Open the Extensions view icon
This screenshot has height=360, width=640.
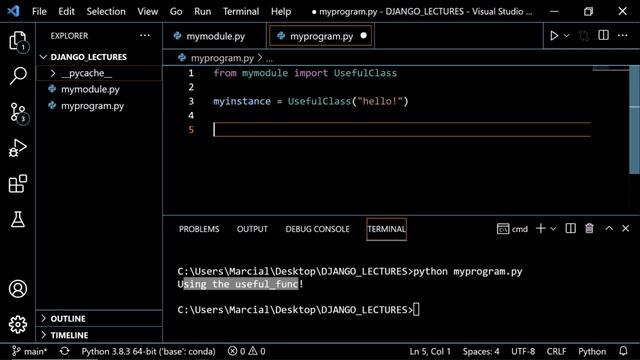(18, 184)
